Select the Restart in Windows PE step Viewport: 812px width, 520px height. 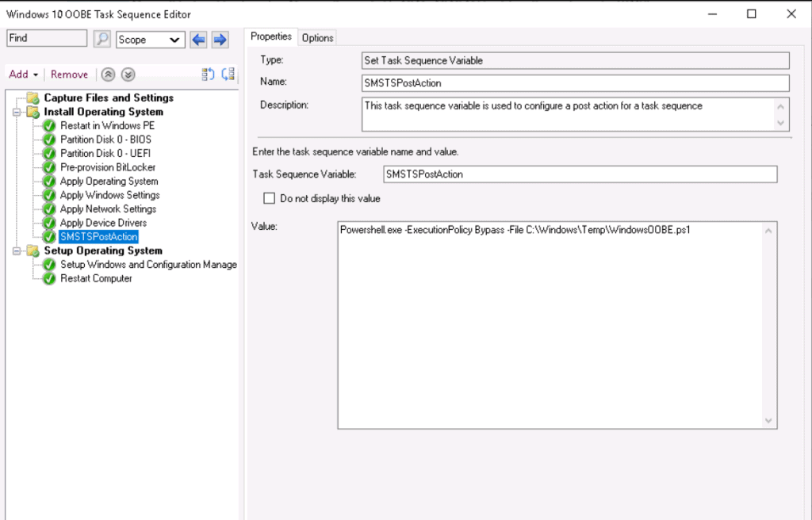107,126
